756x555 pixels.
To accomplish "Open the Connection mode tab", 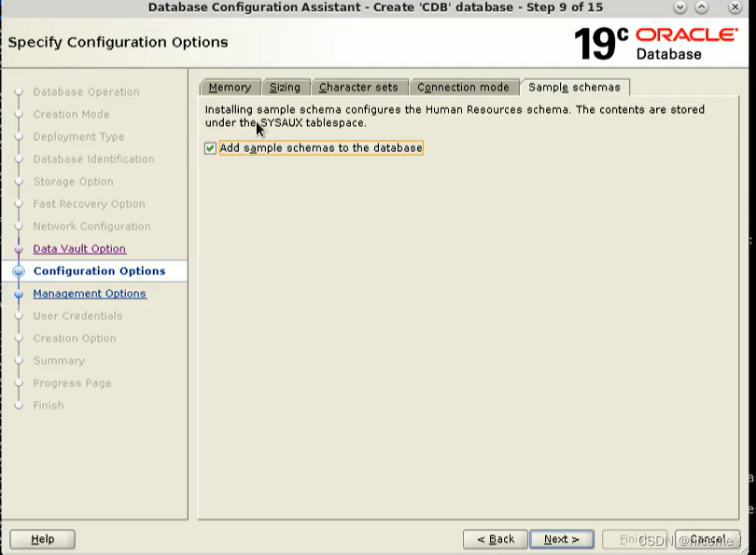I will click(x=464, y=87).
